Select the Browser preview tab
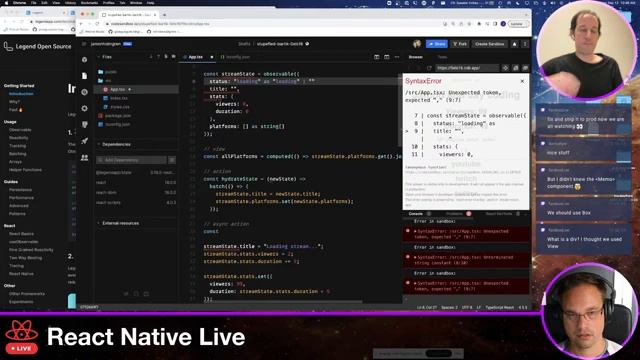 tap(416, 57)
